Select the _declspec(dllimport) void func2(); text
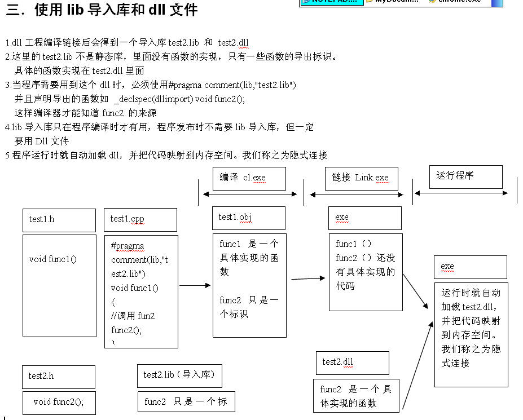Image resolution: width=523 pixels, height=420 pixels. 179,99
